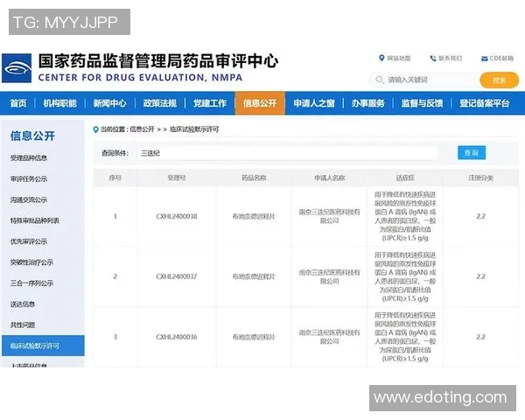Click drug name in the CXHL2400038 row
The width and height of the screenshot is (525, 420).
(x=254, y=216)
